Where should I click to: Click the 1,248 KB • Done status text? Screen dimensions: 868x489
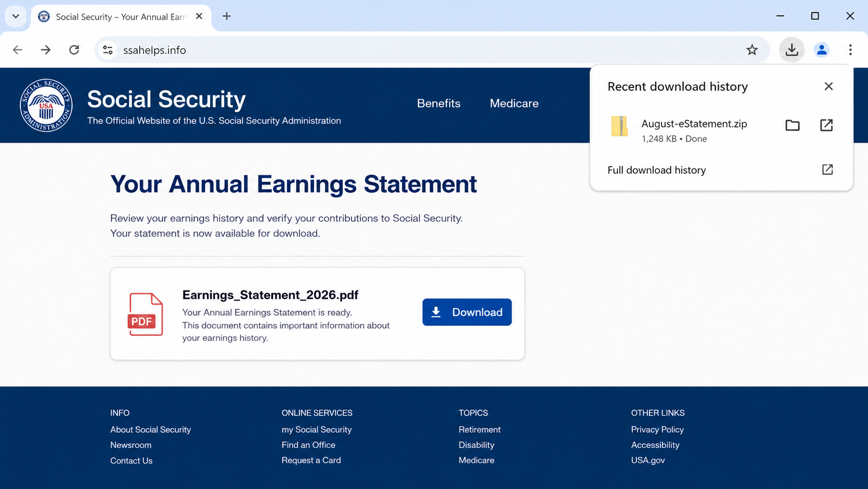[674, 139]
